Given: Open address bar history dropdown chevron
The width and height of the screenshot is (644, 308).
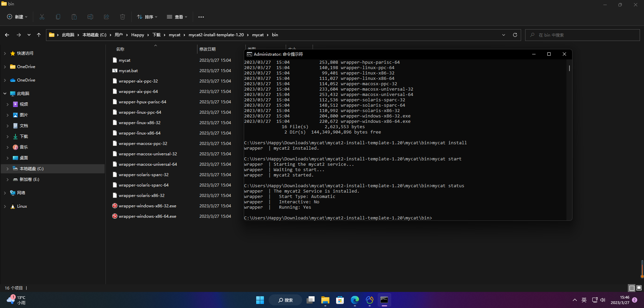Looking at the screenshot, I should 504,35.
